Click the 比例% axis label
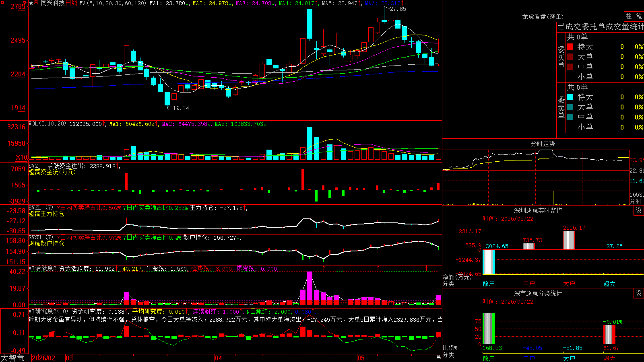 coord(450,348)
